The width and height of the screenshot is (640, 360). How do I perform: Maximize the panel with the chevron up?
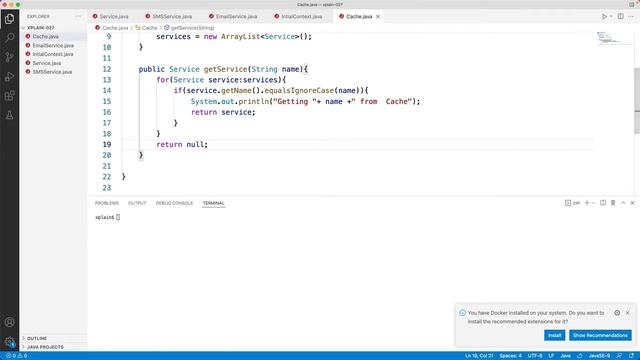pyautogui.click(x=623, y=203)
